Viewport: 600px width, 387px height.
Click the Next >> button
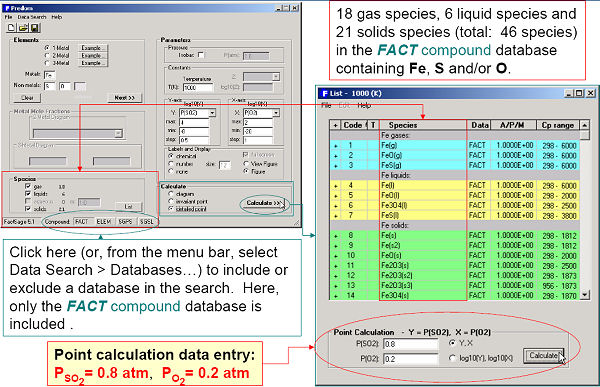tap(124, 98)
